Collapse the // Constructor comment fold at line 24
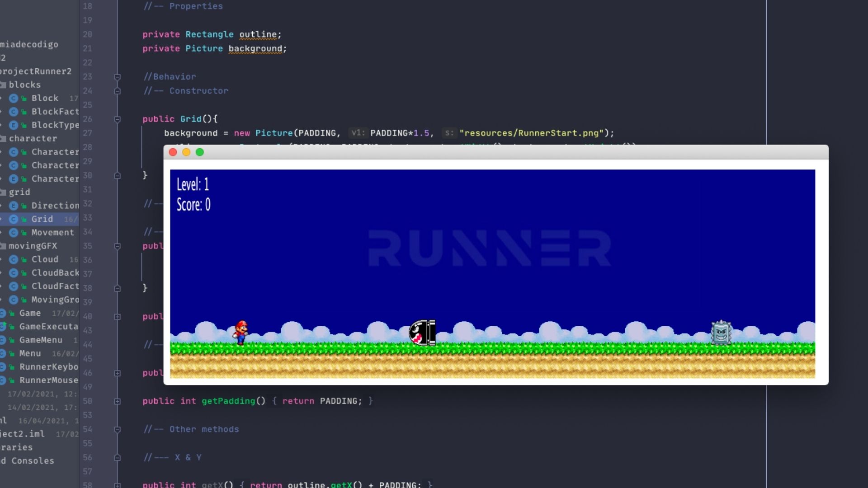868x488 pixels. click(x=117, y=91)
